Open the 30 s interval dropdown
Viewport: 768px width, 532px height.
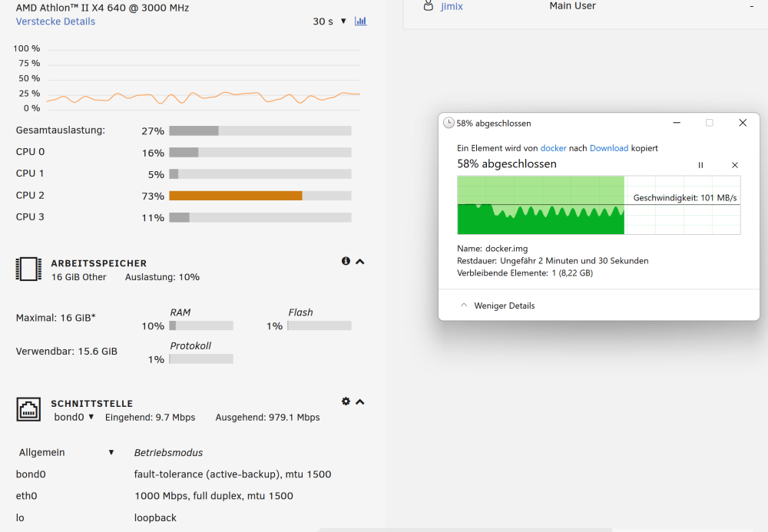click(329, 21)
